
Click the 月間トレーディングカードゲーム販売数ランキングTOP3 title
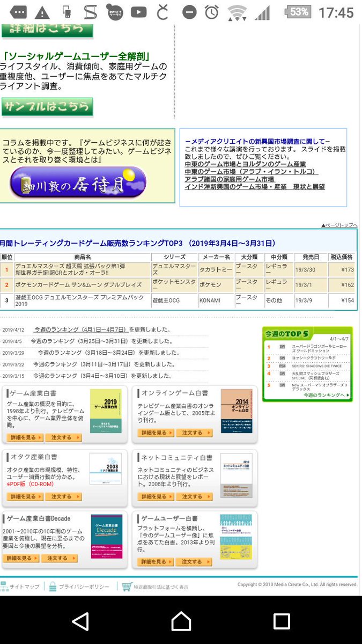point(138,243)
